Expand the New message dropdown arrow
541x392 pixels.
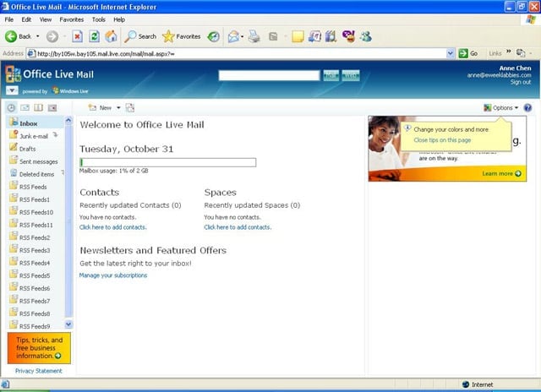click(118, 108)
